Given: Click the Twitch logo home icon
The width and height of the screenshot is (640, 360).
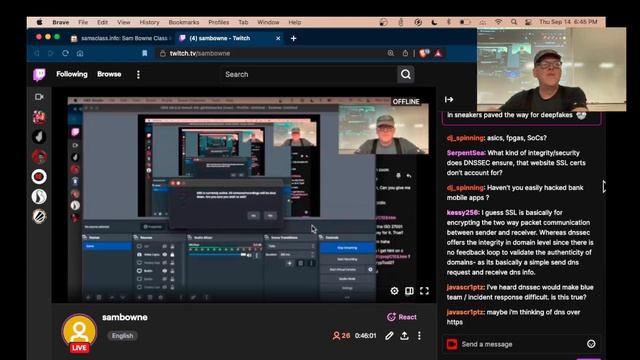Looking at the screenshot, I should [40, 74].
